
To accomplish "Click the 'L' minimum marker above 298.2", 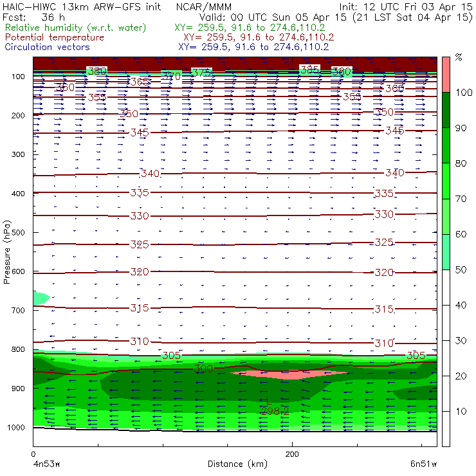I will [268, 401].
